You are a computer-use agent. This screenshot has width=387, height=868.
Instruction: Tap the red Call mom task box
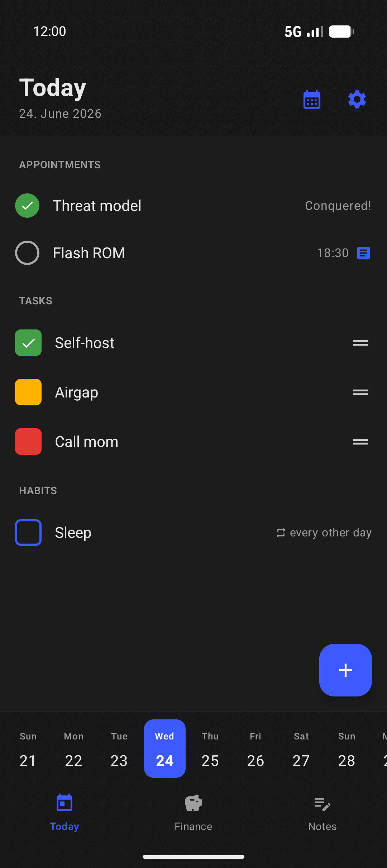[28, 442]
